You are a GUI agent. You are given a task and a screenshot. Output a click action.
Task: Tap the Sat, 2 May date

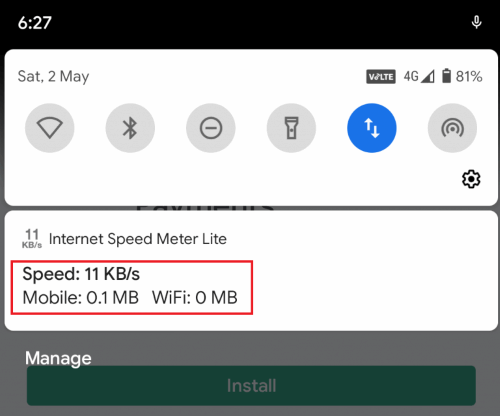tap(53, 77)
